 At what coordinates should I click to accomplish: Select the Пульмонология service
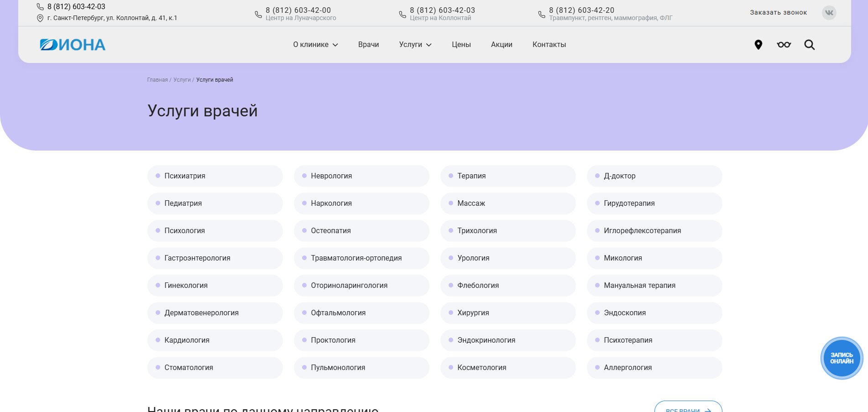[x=361, y=368]
